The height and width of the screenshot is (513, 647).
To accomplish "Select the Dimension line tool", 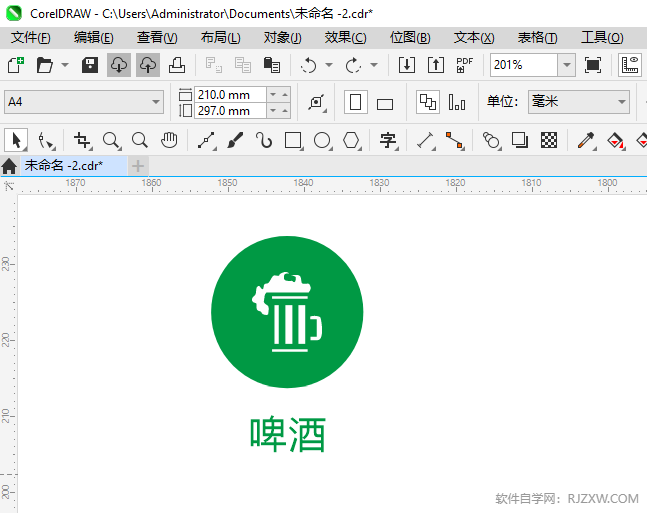I will [x=426, y=140].
